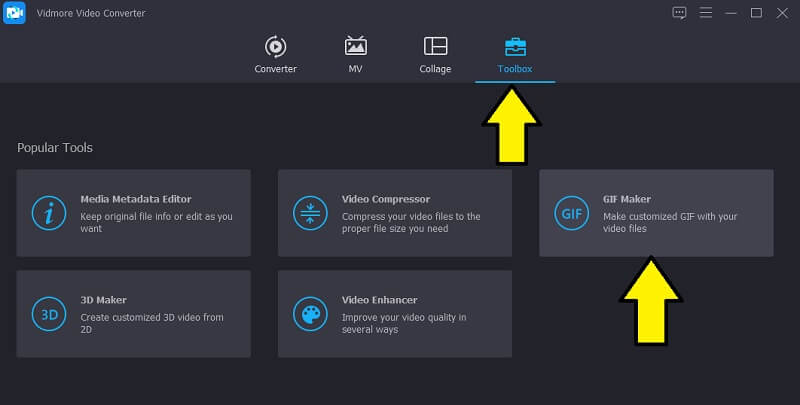Close the Vidmore Video Converter window

781,13
